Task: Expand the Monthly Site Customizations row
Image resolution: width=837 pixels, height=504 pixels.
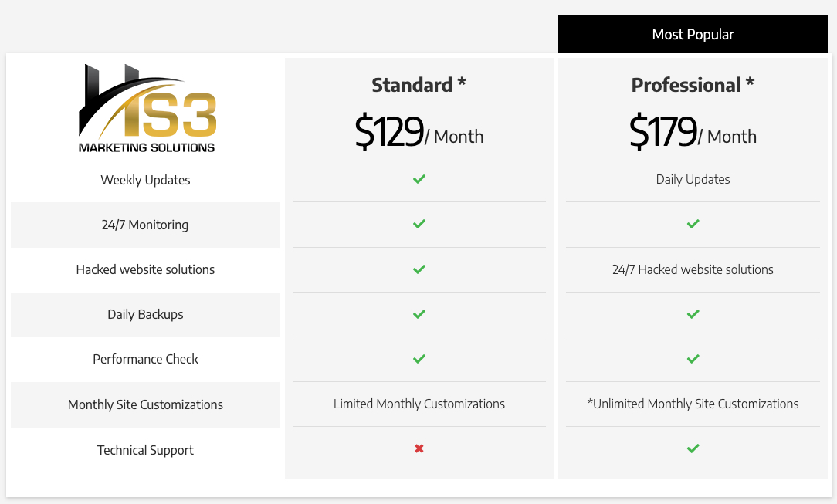Action: pos(145,404)
